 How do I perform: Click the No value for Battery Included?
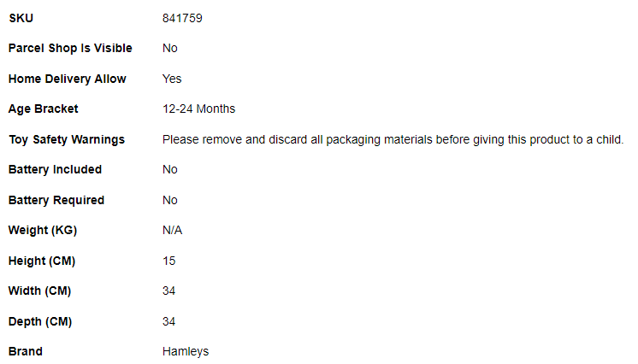click(170, 169)
